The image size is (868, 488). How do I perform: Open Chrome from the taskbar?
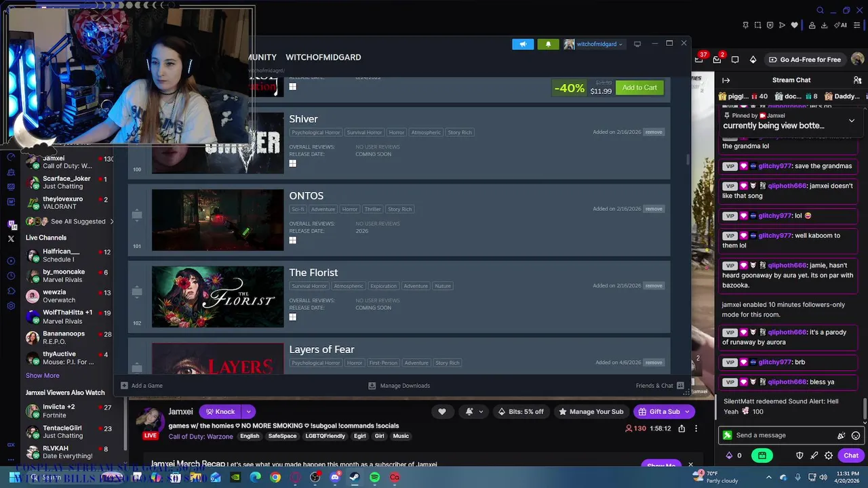(275, 478)
